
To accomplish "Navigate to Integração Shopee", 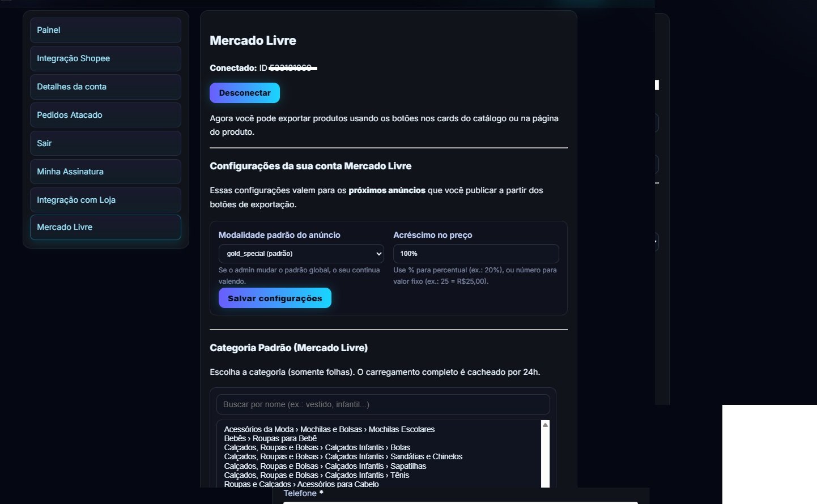I will pos(105,58).
